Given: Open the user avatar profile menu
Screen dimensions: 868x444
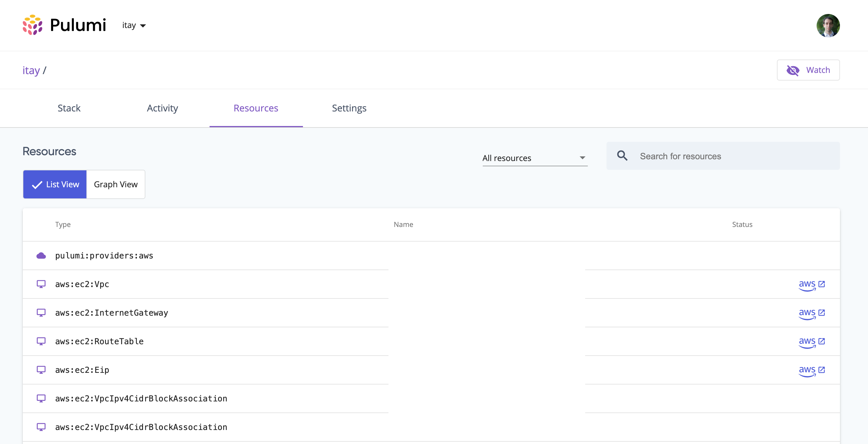Looking at the screenshot, I should (828, 26).
